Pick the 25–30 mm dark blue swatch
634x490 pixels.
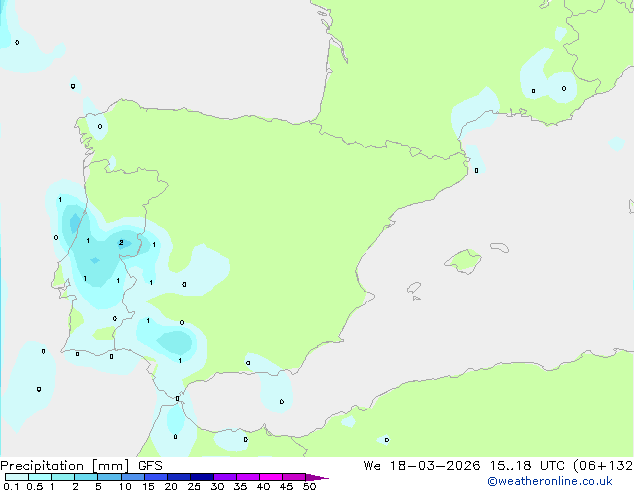coord(201,477)
